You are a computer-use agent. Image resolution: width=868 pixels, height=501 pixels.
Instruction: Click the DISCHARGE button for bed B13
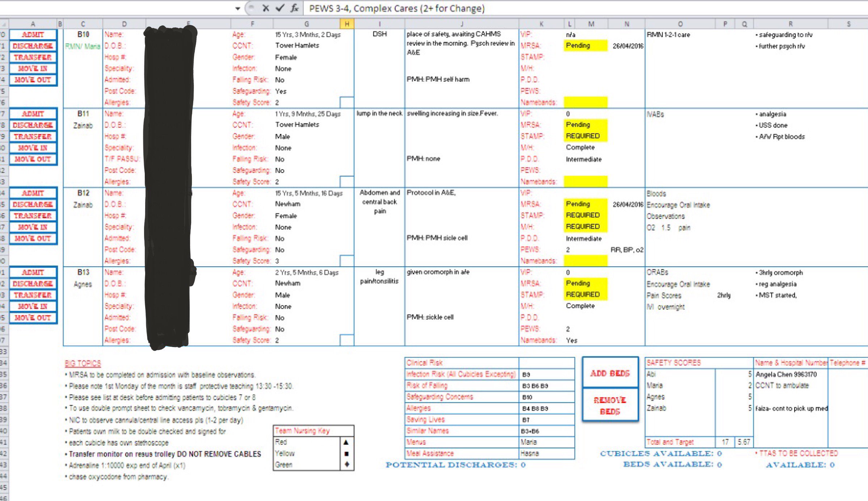[x=33, y=284]
